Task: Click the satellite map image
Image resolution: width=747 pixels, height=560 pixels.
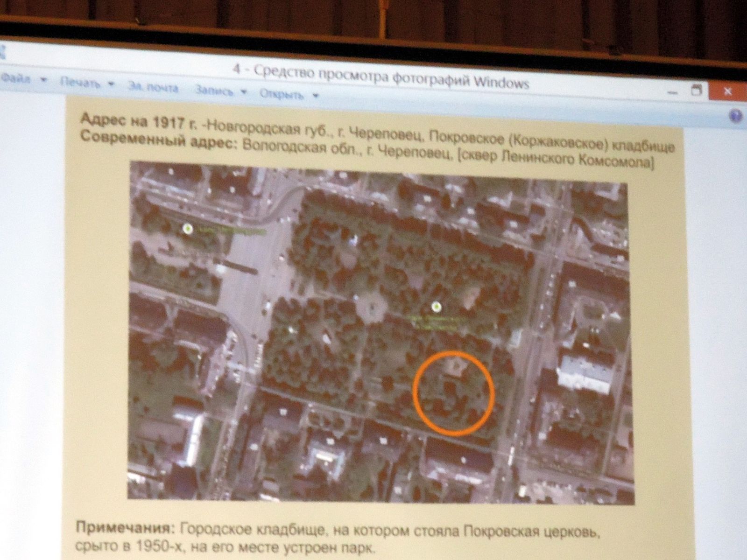Action: click(380, 332)
